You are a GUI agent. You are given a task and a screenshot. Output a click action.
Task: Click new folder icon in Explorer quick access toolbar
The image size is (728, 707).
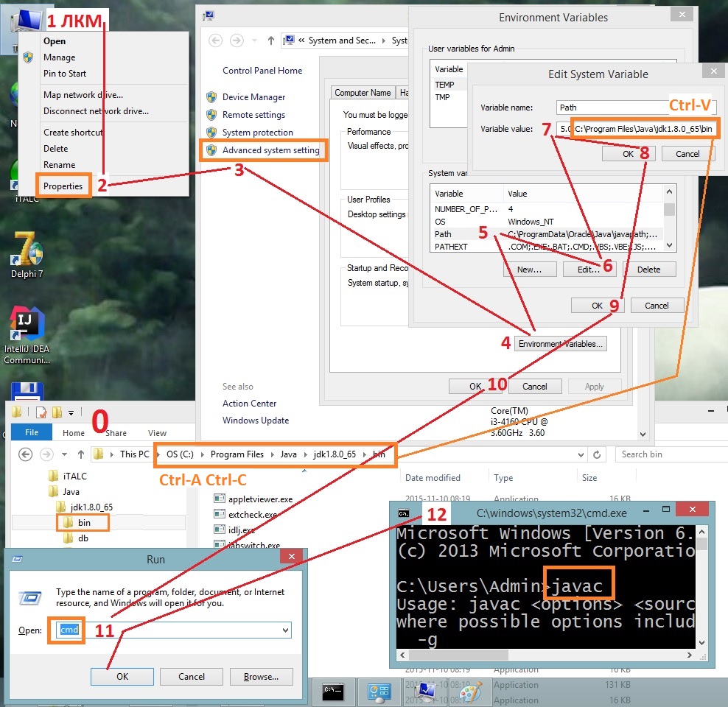57,412
